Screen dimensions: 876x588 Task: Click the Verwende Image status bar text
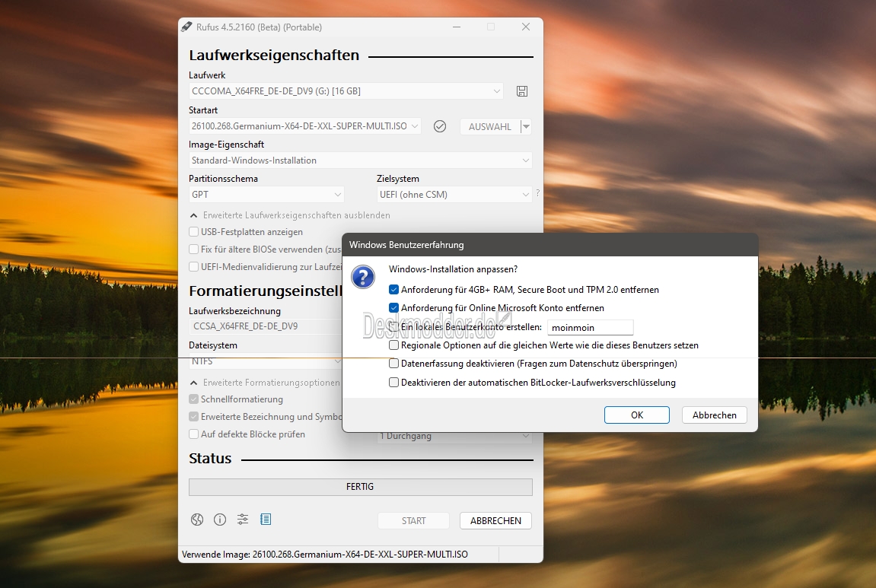(325, 555)
